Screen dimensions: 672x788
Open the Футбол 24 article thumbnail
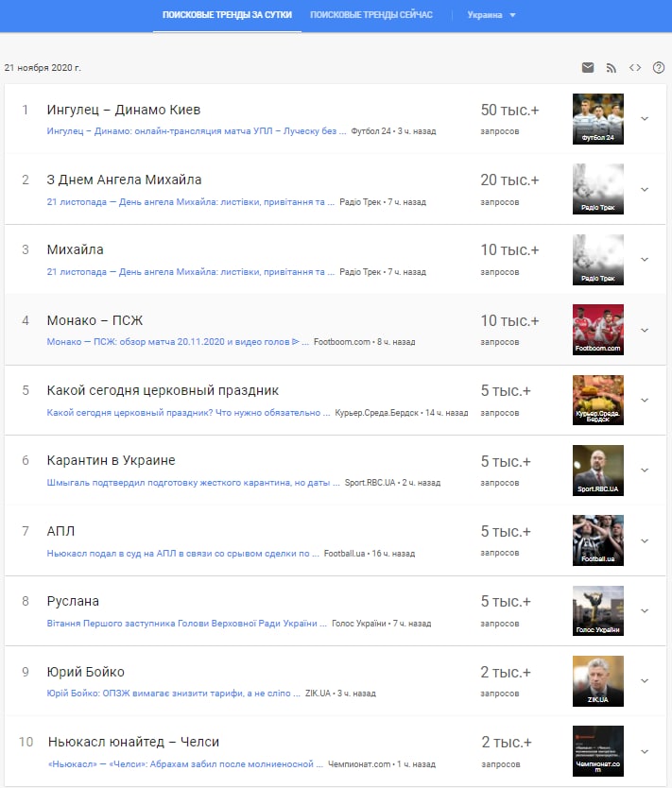597,119
